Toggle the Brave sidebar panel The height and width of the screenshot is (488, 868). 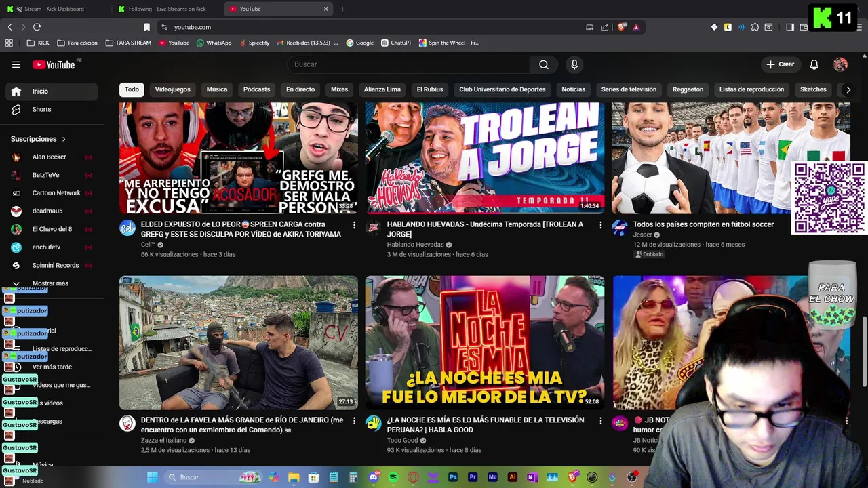click(789, 27)
